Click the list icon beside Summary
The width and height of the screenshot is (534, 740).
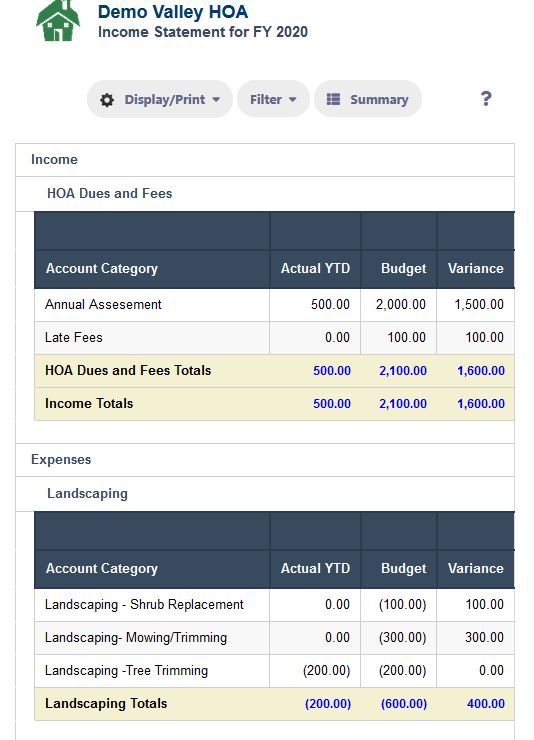334,99
